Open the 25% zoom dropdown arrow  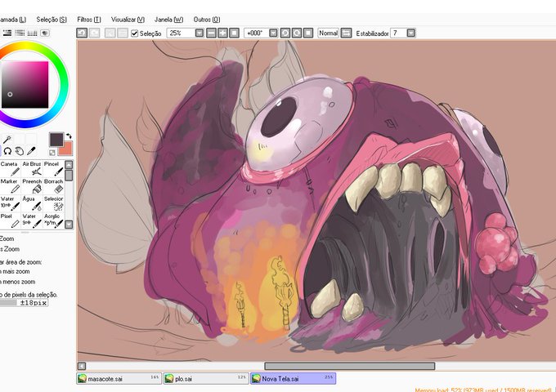click(x=200, y=33)
